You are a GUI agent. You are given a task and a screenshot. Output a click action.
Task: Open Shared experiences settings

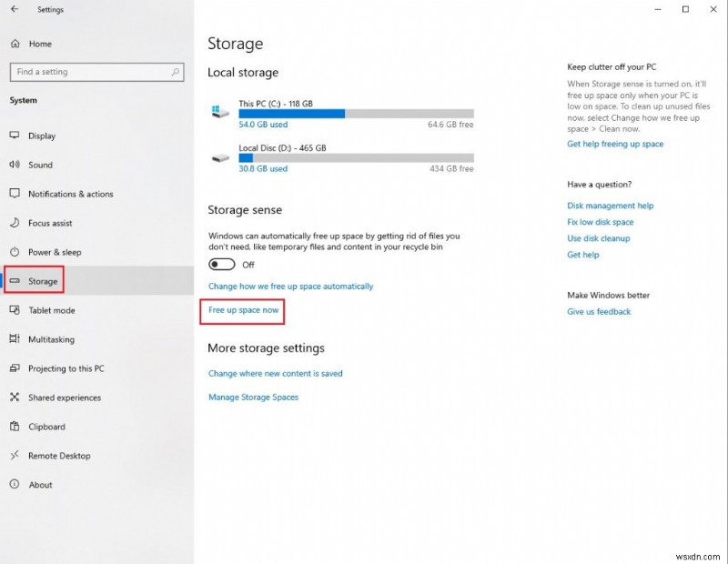click(15, 398)
